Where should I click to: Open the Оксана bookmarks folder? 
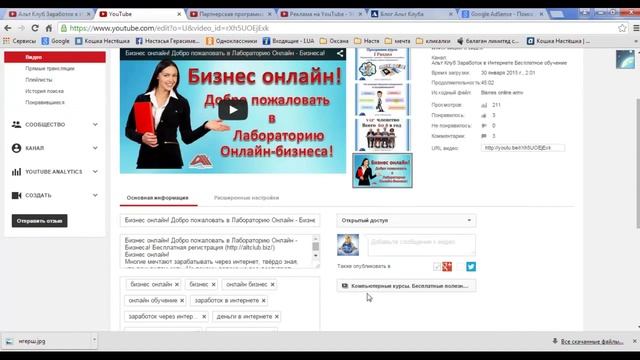tap(334, 41)
